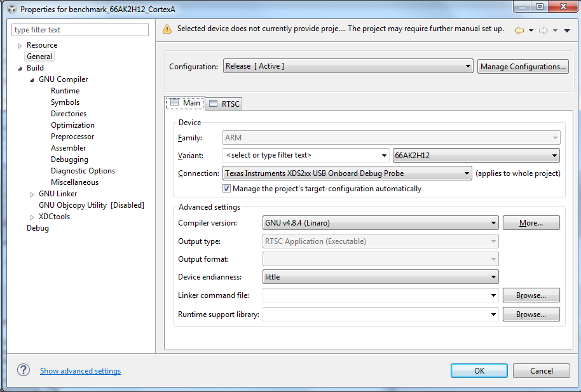The width and height of the screenshot is (581, 392).
Task: Open the Variant filter dropdown
Action: coord(384,155)
